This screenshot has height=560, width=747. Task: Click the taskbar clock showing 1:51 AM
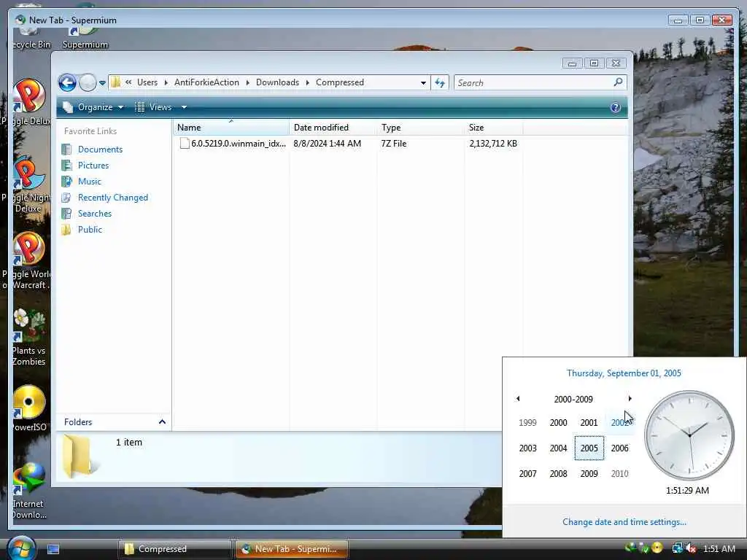[x=719, y=549]
